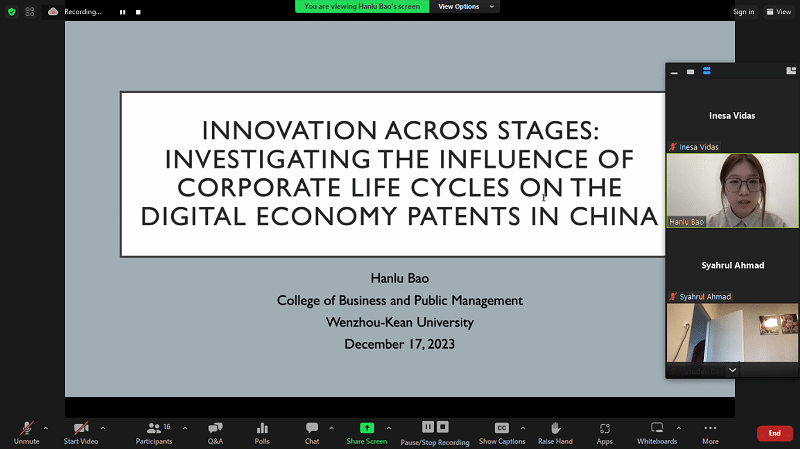Open the Participants panel

coord(153,431)
